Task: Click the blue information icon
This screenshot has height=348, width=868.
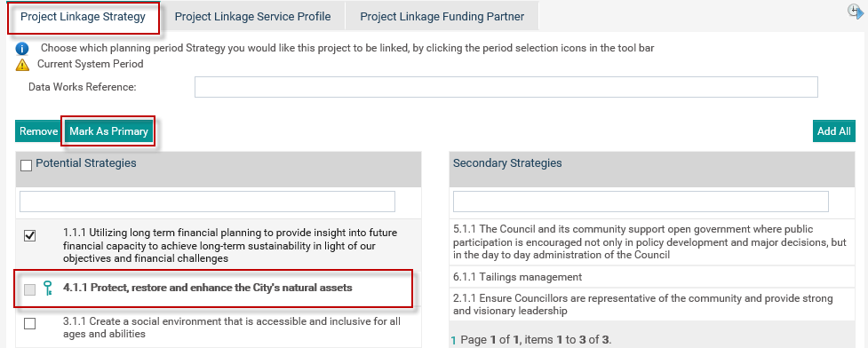Action: (x=21, y=49)
